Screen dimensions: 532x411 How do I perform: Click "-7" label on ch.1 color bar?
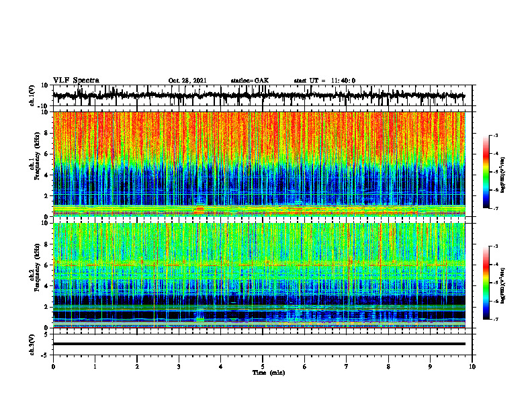click(x=496, y=208)
